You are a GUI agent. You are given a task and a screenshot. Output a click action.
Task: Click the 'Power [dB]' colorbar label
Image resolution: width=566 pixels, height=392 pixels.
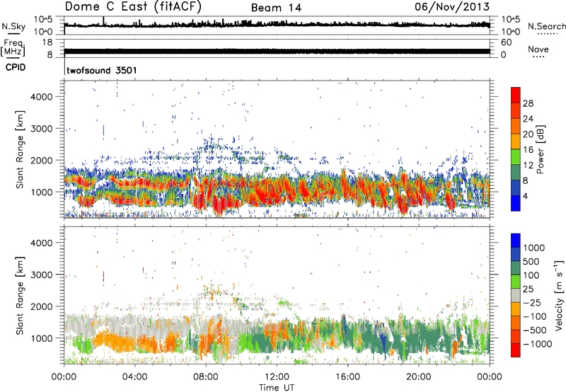[541, 149]
